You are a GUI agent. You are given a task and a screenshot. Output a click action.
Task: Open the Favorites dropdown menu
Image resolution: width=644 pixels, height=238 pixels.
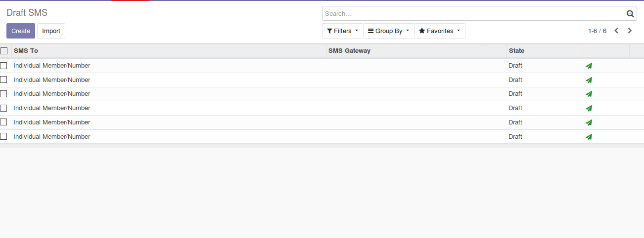[439, 31]
